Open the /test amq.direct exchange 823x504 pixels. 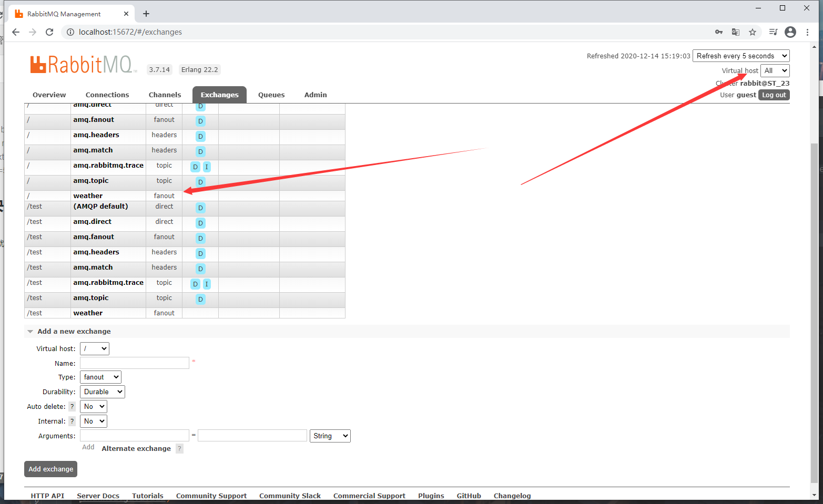tap(93, 221)
